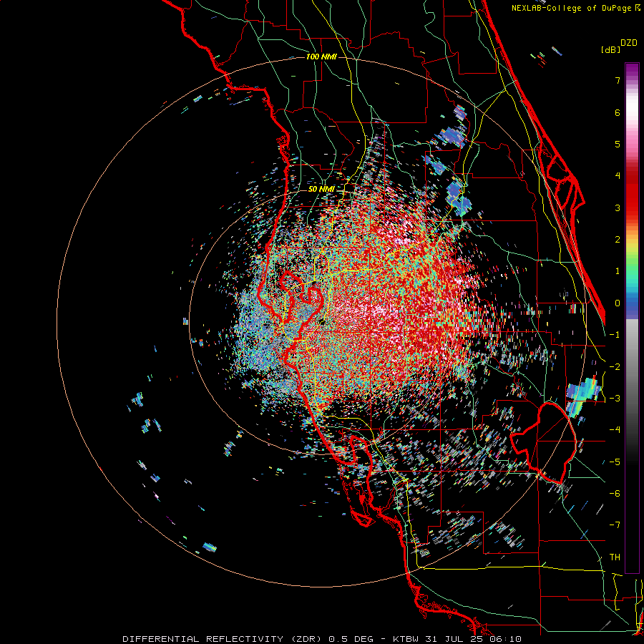Click the "50 NMI" range ring label

(321, 189)
